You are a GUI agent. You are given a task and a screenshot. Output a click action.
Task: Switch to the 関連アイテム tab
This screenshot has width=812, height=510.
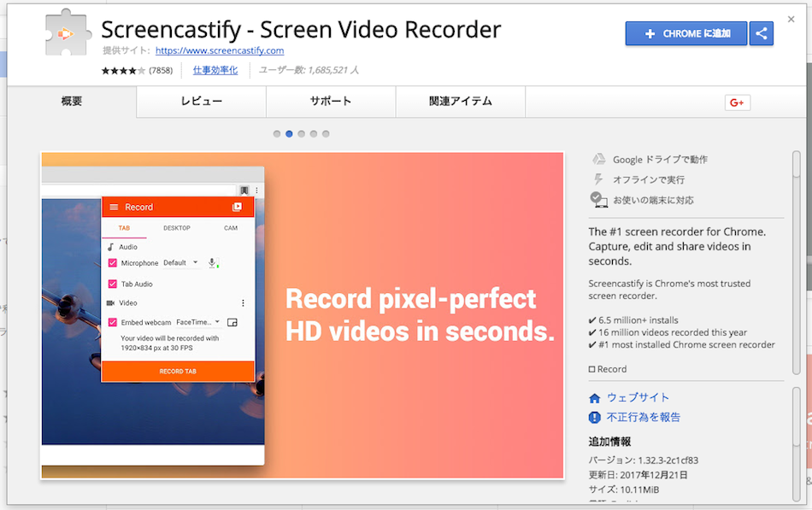[461, 102]
